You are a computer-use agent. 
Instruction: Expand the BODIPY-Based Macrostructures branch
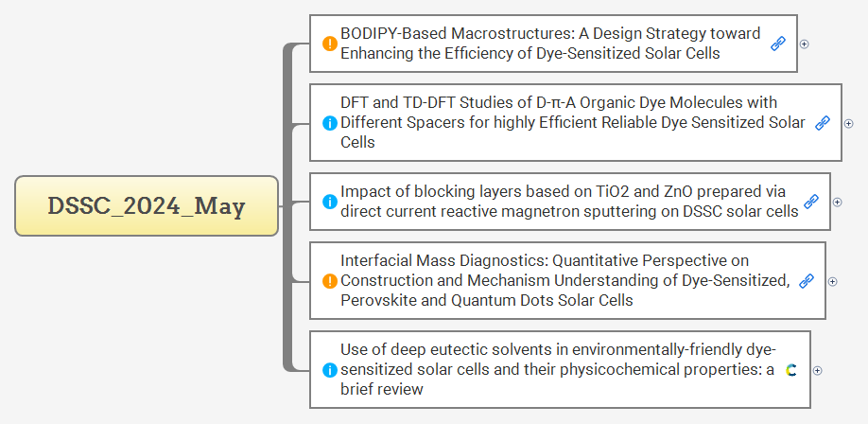click(805, 44)
